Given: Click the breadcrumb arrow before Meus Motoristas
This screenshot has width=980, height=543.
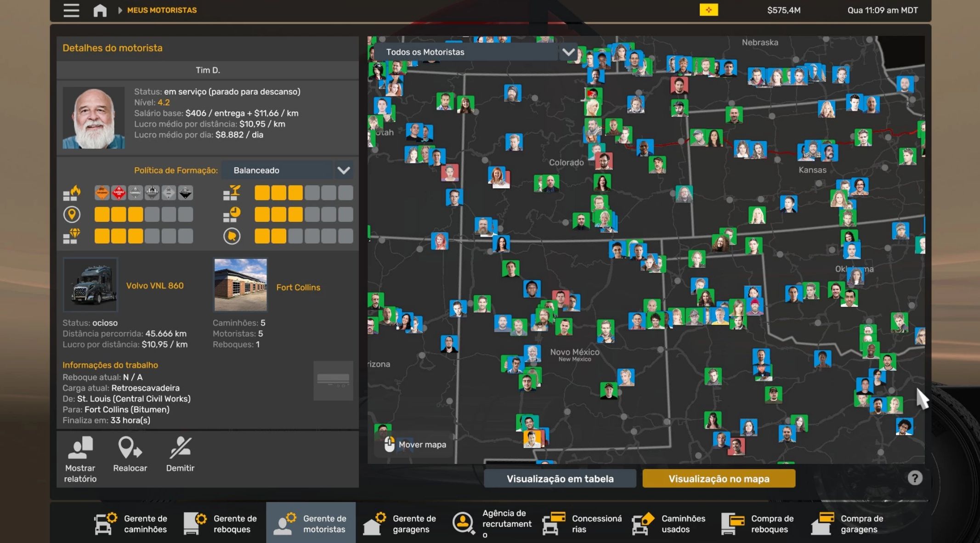Looking at the screenshot, I should (120, 10).
